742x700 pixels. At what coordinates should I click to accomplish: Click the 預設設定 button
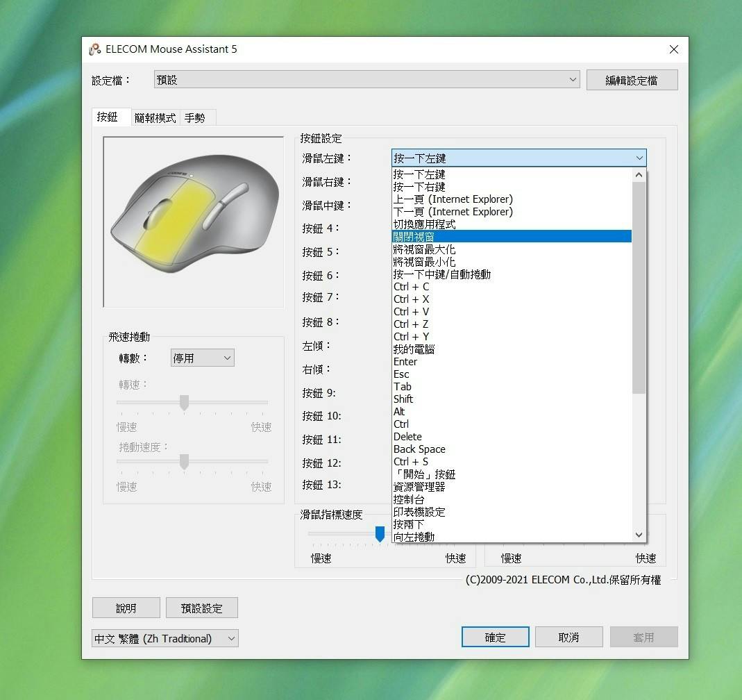[201, 608]
